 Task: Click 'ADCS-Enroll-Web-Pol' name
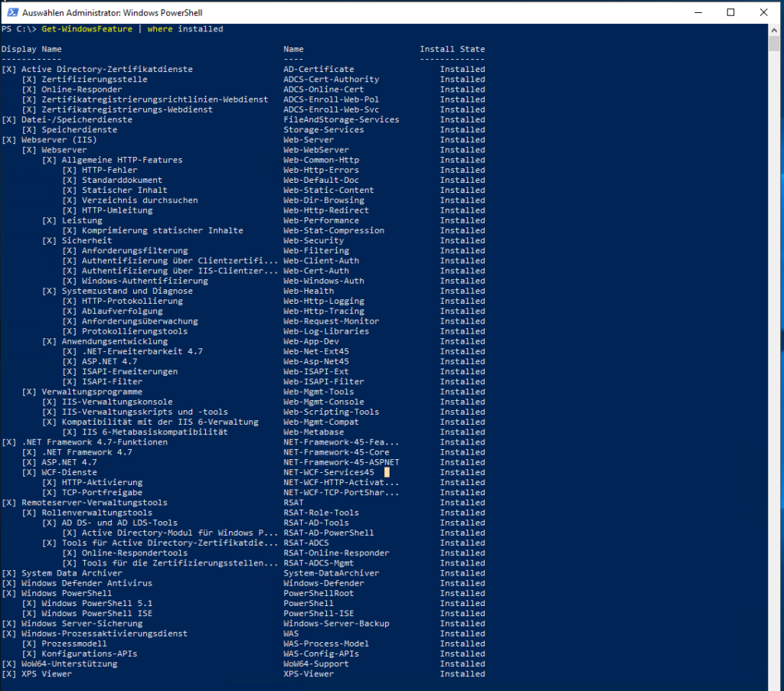tap(331, 99)
